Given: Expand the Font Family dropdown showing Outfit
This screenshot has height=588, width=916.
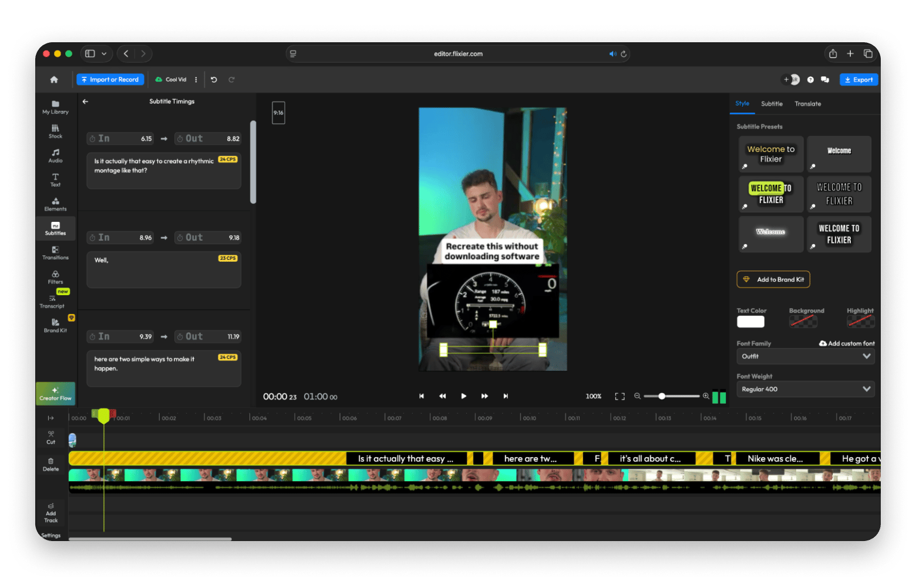Looking at the screenshot, I should 805,356.
